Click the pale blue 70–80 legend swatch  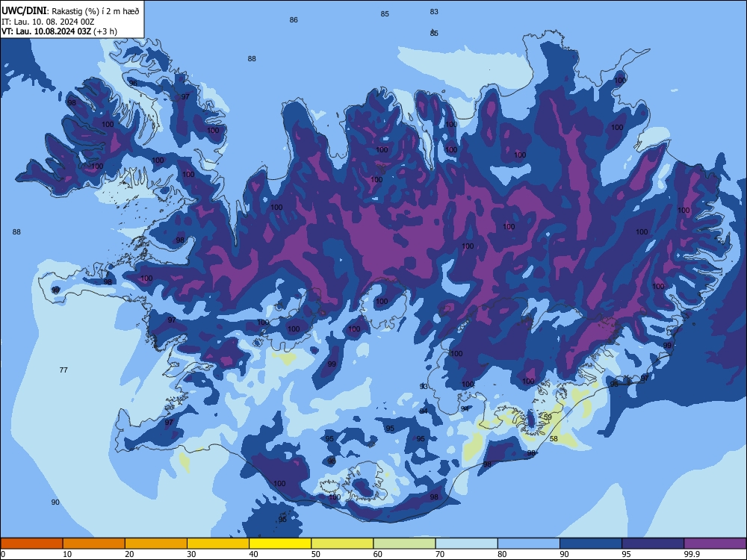tap(466, 544)
